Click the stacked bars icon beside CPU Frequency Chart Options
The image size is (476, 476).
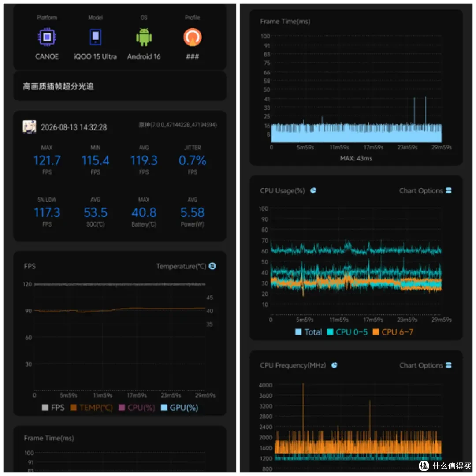[448, 365]
